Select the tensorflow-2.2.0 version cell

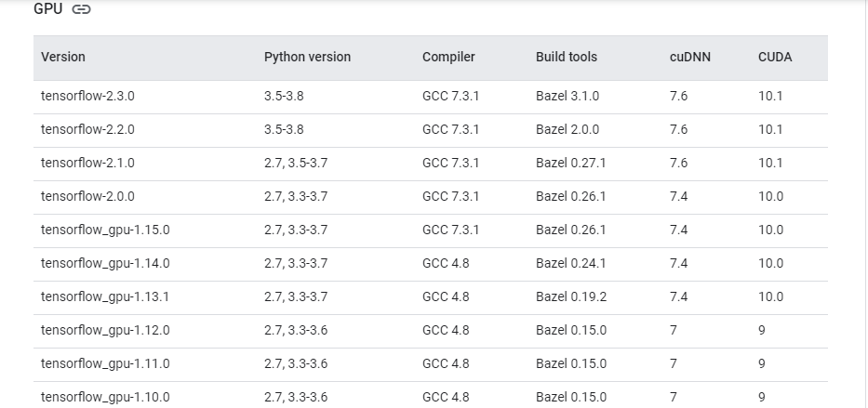click(81, 129)
